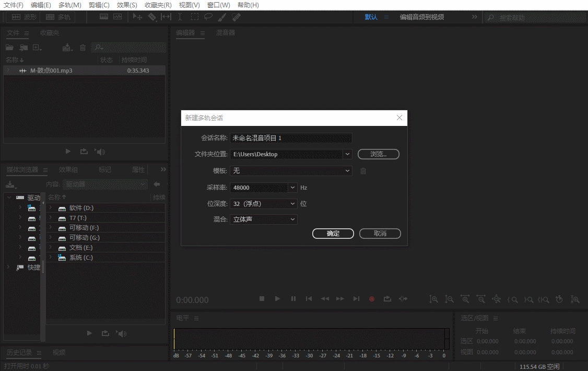Switch to Multitrack (多轨) view

[x=57, y=17]
